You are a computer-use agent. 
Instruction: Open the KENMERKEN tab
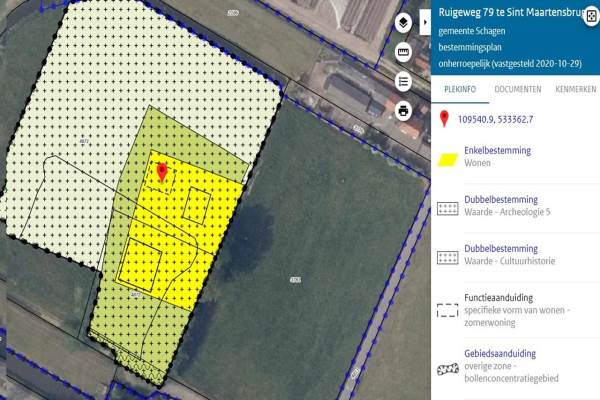[x=576, y=89]
